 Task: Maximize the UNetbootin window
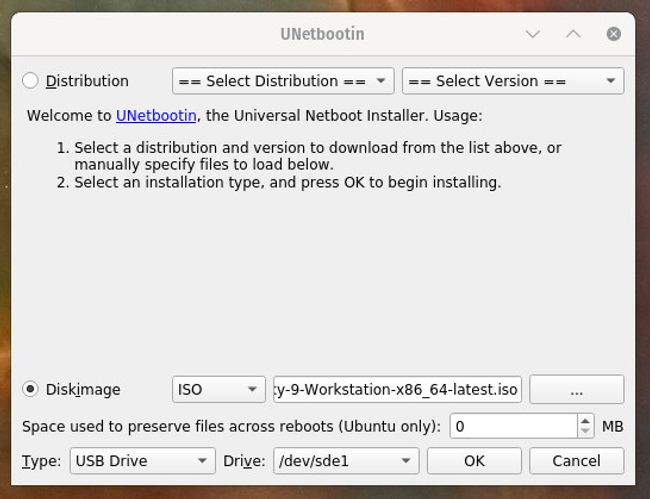(573, 34)
